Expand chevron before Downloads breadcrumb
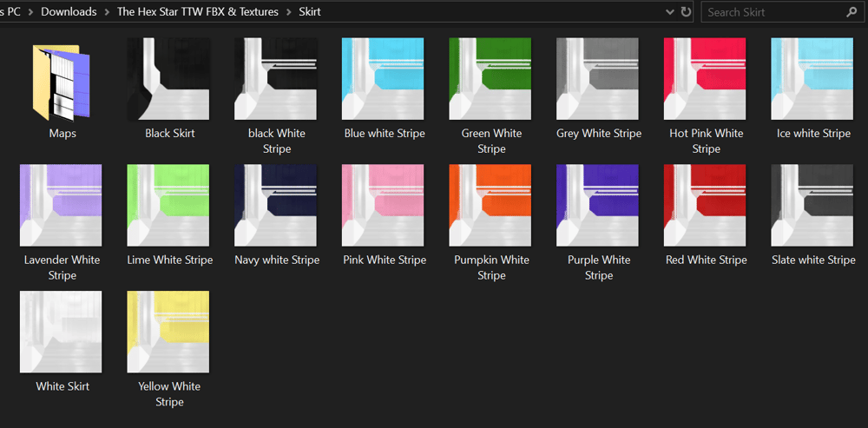 (x=31, y=11)
